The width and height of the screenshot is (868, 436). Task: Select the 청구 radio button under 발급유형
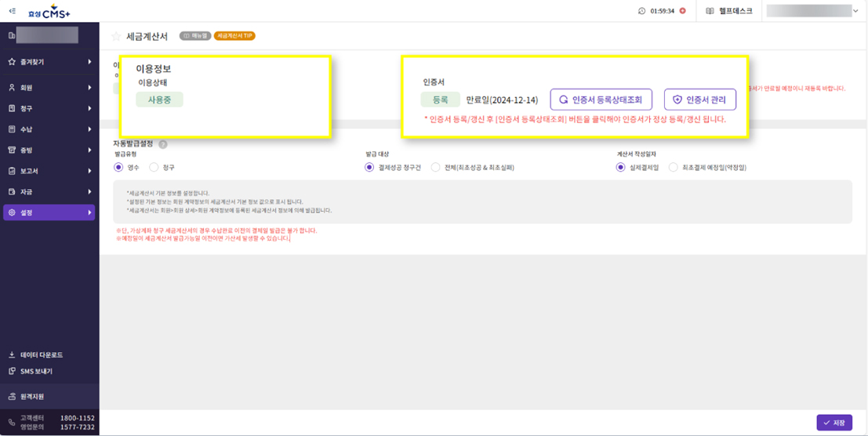point(154,167)
